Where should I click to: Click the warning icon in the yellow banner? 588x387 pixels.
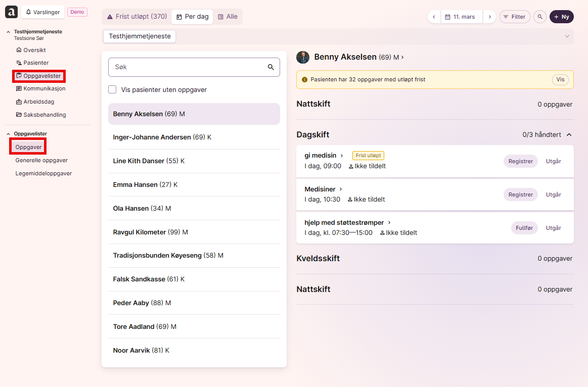(304, 79)
